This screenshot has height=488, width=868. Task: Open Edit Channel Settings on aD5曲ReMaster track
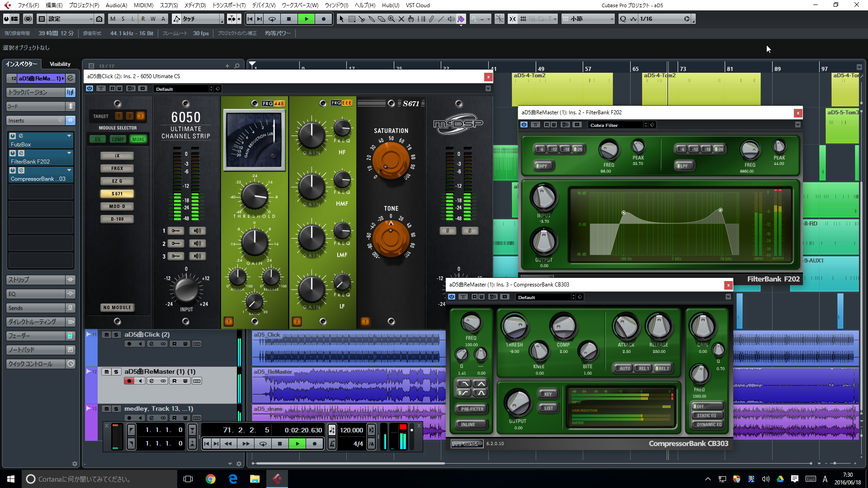click(151, 381)
